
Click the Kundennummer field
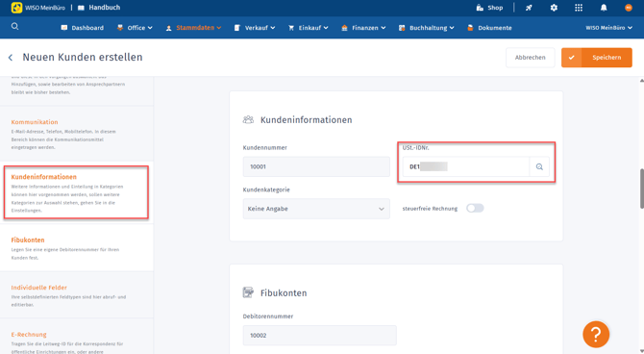(x=316, y=166)
